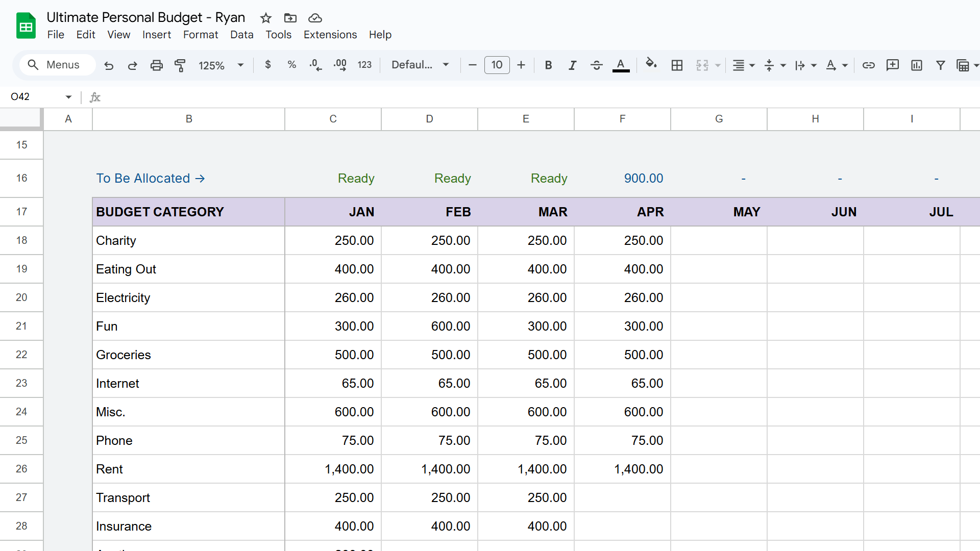980x551 pixels.
Task: Click the borders icon
Action: click(677, 65)
